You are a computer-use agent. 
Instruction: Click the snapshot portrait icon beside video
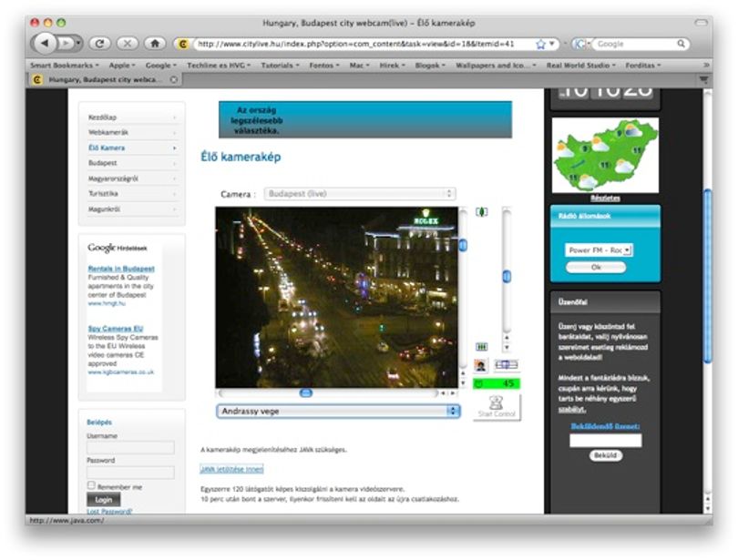480,365
